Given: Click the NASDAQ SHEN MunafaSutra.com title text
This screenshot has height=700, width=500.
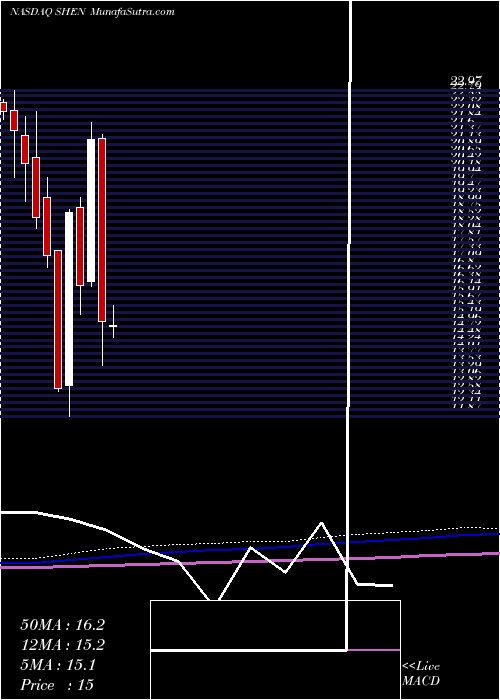Looking at the screenshot, I should coord(92,12).
